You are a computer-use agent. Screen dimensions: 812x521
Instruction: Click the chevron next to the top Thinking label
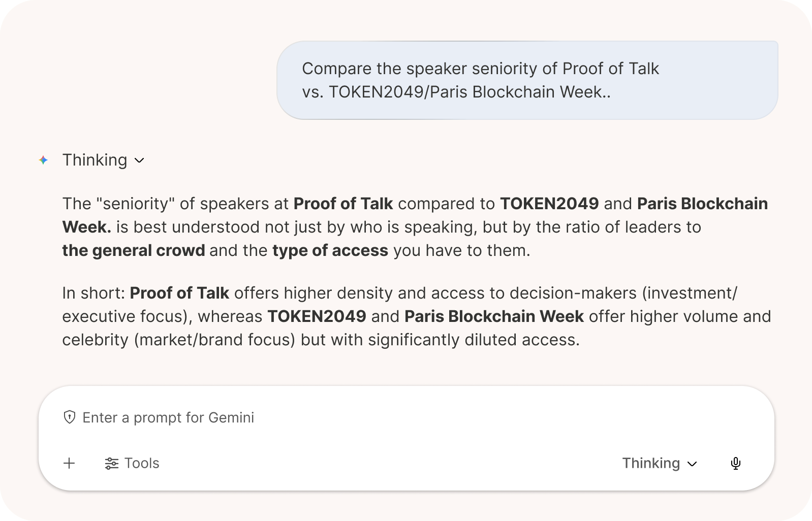pos(139,161)
